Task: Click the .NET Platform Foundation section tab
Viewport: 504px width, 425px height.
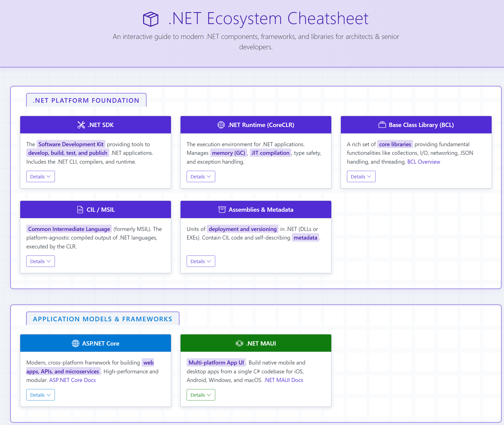Action: click(x=86, y=100)
